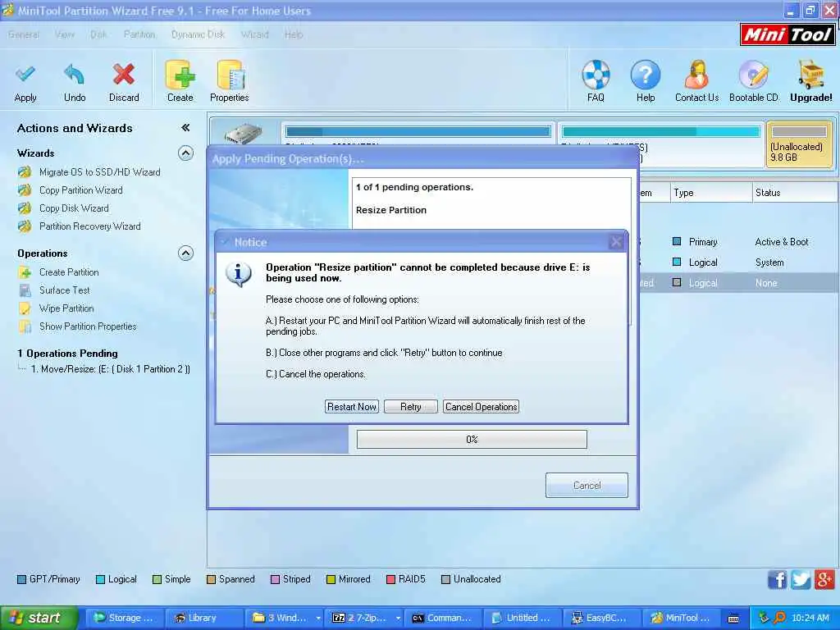Click the MiniTool logo
The width and height of the screenshot is (840, 630).
coord(787,34)
